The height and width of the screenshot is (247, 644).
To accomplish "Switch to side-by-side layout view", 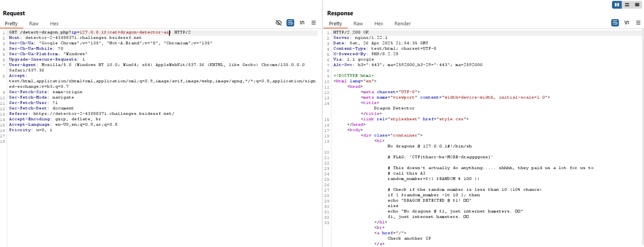I will coord(617,5).
